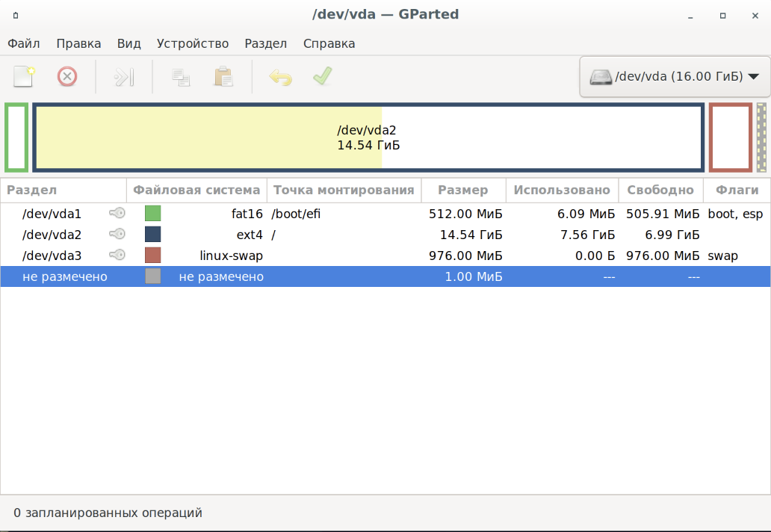
Task: Click the gray unallocated color swatch
Action: (x=153, y=276)
